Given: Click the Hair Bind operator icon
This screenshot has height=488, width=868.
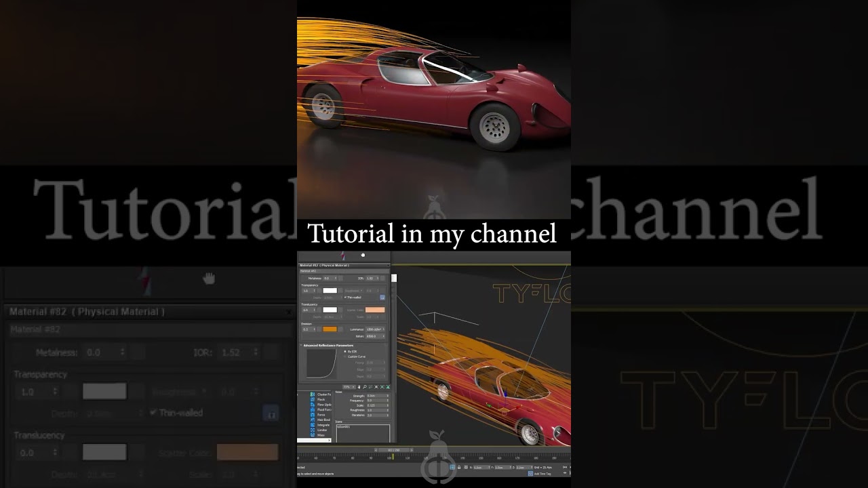Looking at the screenshot, I should coord(313,420).
